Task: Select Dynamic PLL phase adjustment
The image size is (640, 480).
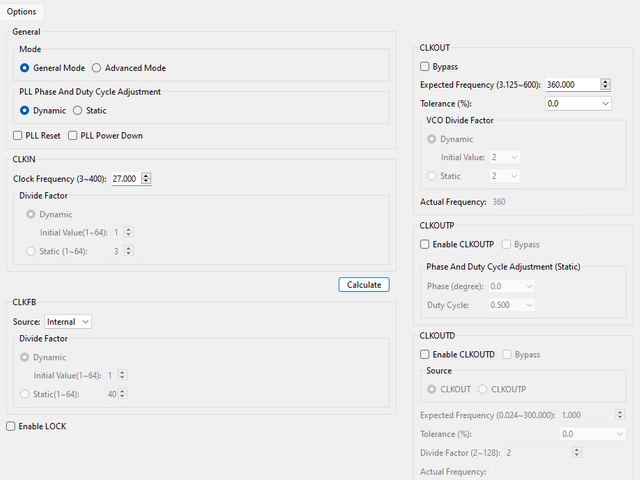Action: point(25,111)
